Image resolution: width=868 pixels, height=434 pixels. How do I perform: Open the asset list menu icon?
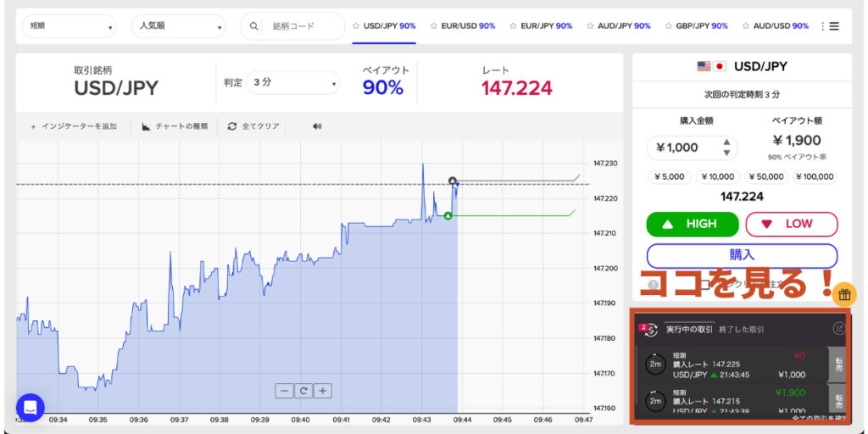point(833,26)
